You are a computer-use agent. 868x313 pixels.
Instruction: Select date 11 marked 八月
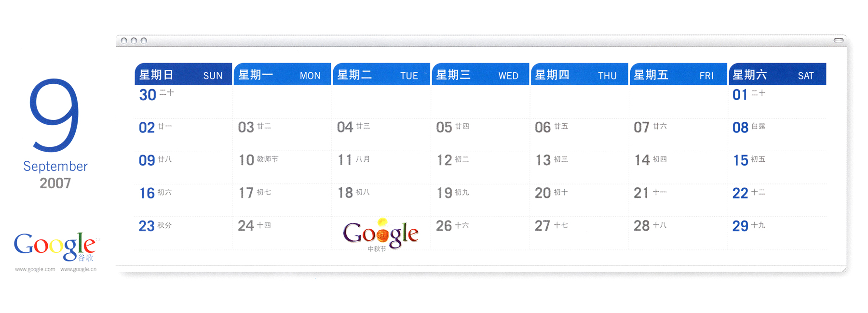pyautogui.click(x=345, y=160)
